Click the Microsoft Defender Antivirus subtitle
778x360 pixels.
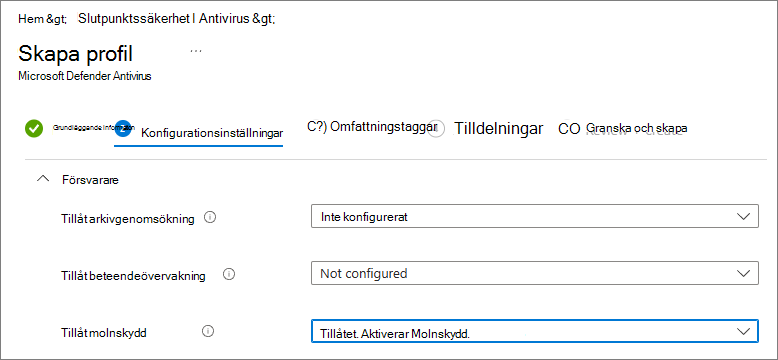85,76
